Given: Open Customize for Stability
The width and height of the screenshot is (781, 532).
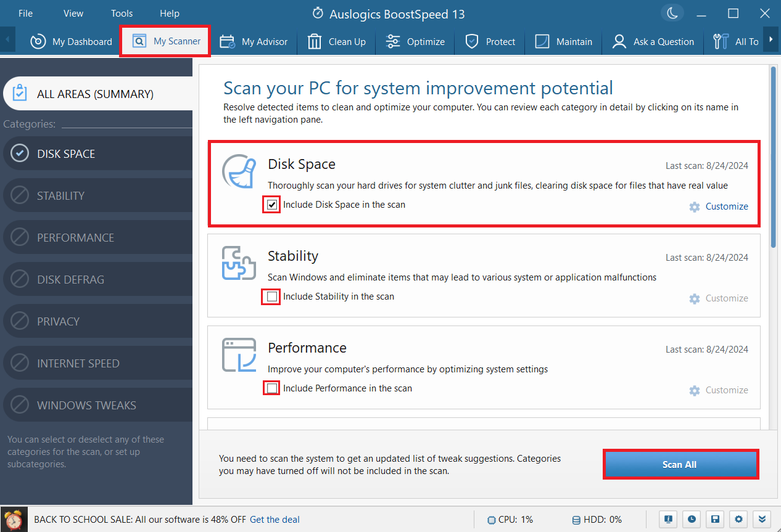Looking at the screenshot, I should point(719,298).
